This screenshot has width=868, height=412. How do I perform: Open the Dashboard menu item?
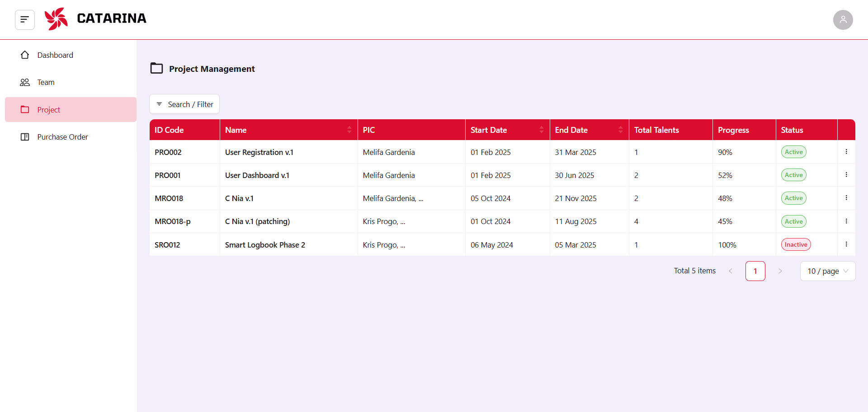click(x=55, y=55)
